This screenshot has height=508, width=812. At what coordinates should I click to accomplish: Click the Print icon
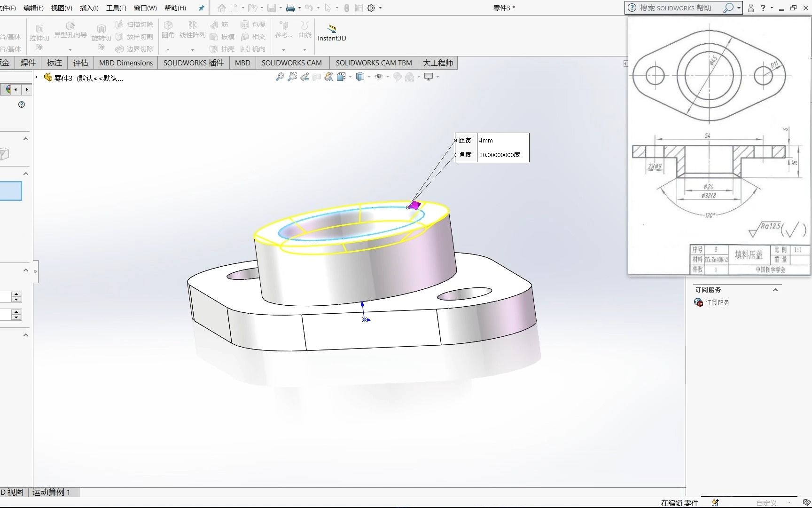tap(290, 8)
